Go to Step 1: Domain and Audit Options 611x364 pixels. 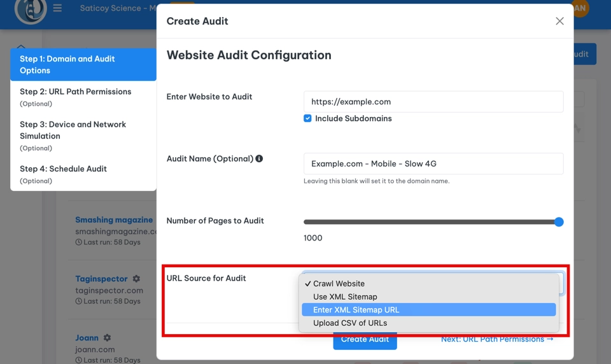[x=83, y=64]
